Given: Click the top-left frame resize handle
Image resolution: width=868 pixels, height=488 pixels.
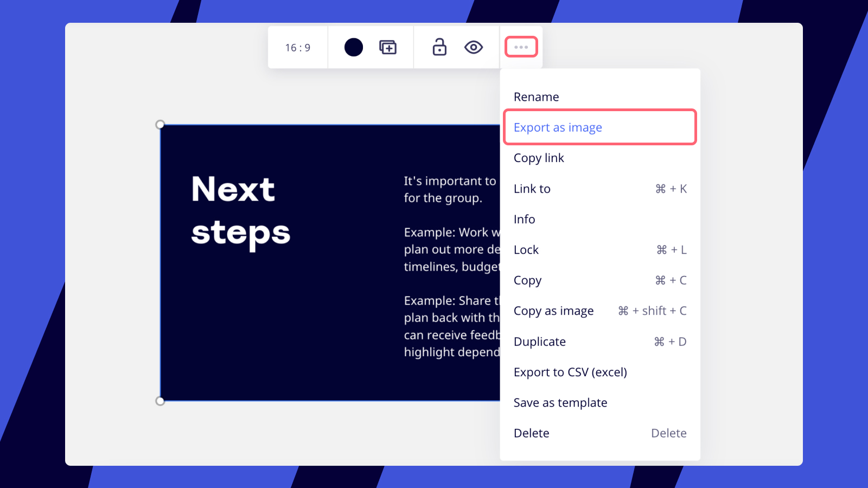Looking at the screenshot, I should tap(160, 125).
